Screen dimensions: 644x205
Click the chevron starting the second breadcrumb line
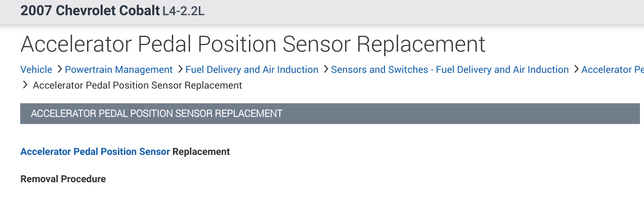coord(25,85)
